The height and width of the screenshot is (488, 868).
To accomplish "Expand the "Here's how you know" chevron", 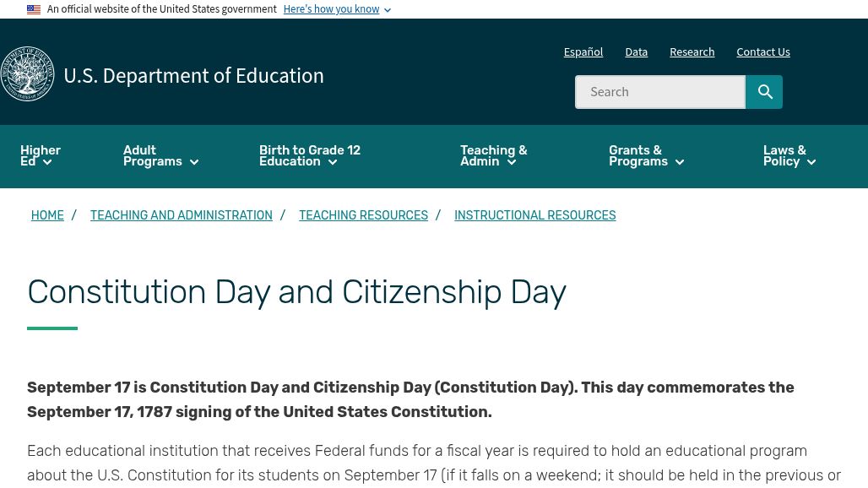I will pyautogui.click(x=388, y=10).
